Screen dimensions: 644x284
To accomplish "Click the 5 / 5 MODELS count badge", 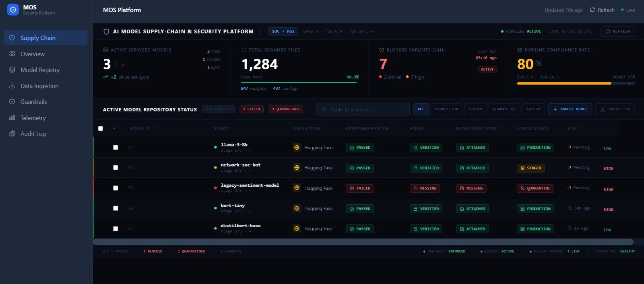I will [x=218, y=109].
